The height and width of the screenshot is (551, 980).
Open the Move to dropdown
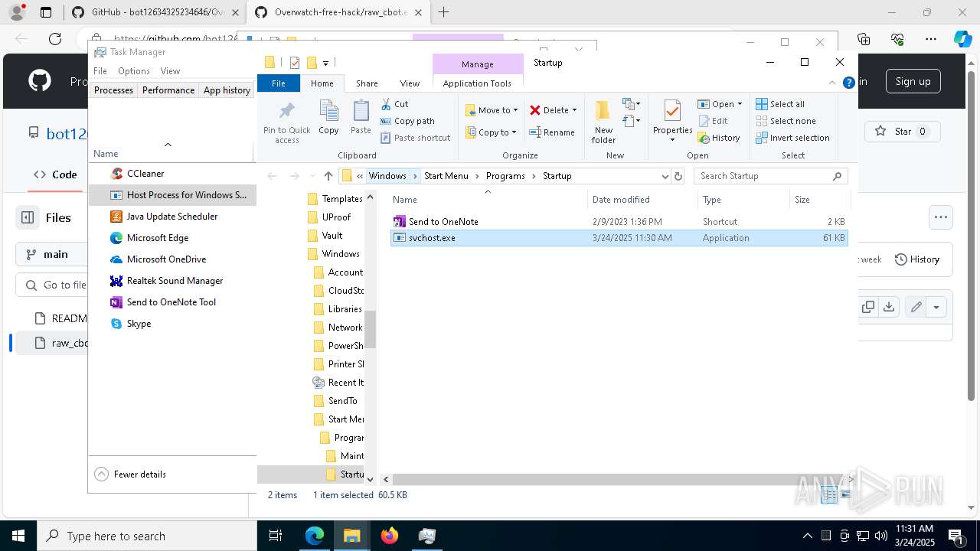pyautogui.click(x=492, y=110)
